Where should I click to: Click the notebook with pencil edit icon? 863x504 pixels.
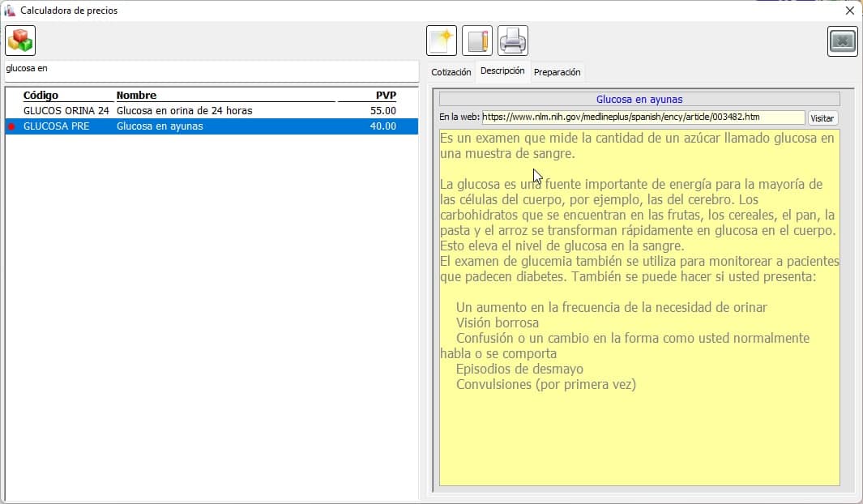477,41
